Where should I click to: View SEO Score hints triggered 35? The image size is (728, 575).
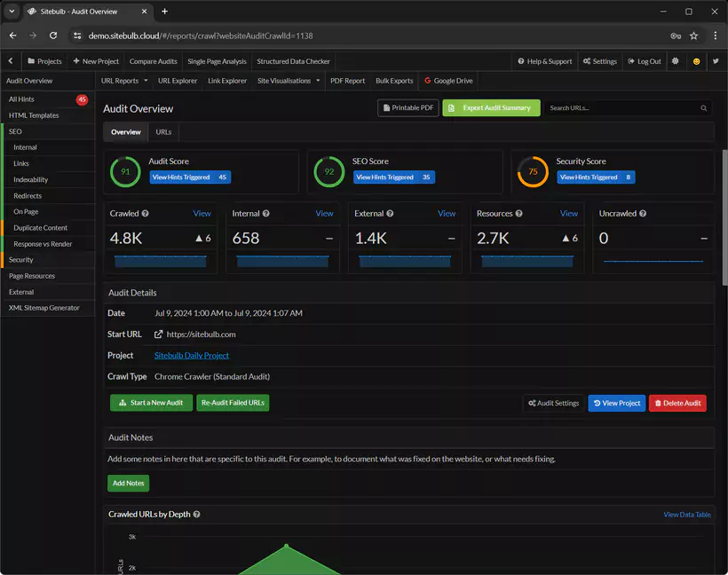393,177
